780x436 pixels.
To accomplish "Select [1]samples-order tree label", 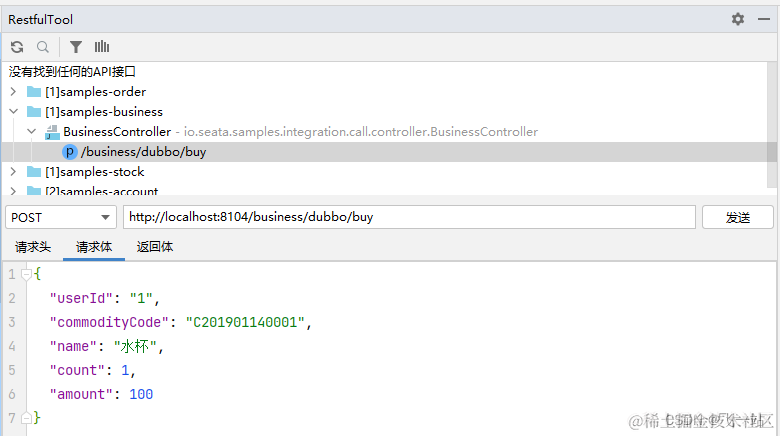I will [96, 92].
